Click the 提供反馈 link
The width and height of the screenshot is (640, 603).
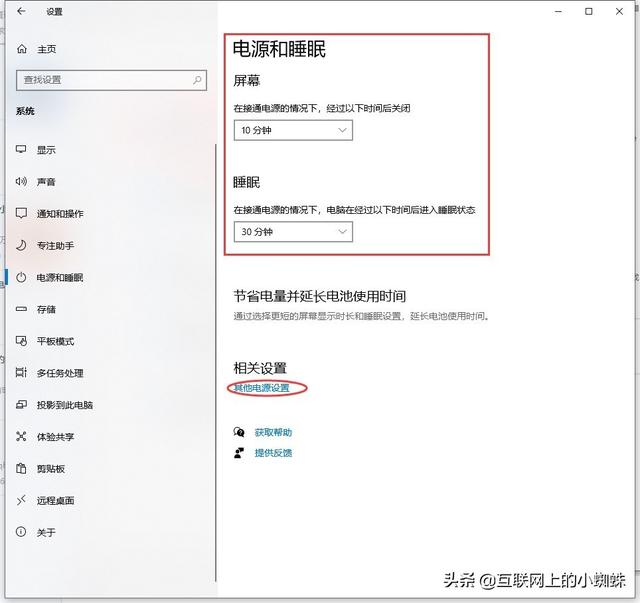tap(273, 453)
